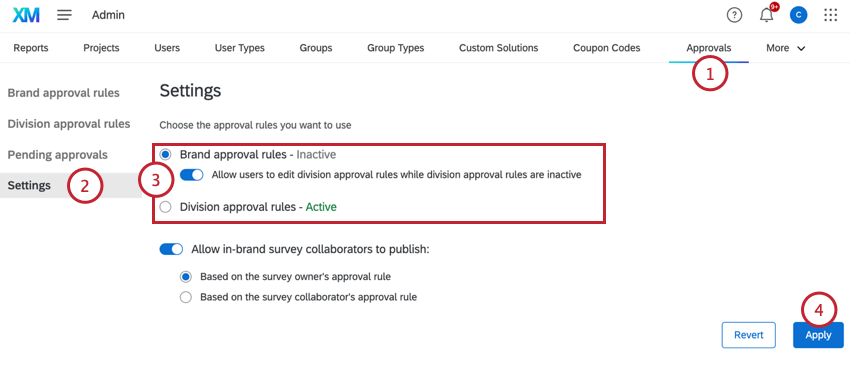The width and height of the screenshot is (850, 386).
Task: Switch to the Coupon Codes tab
Action: tap(607, 48)
